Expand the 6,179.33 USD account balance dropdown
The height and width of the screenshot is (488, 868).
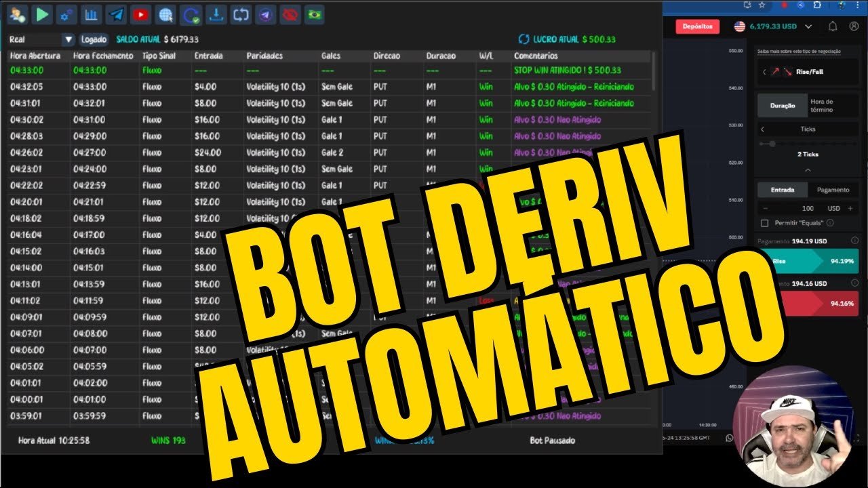(774, 26)
